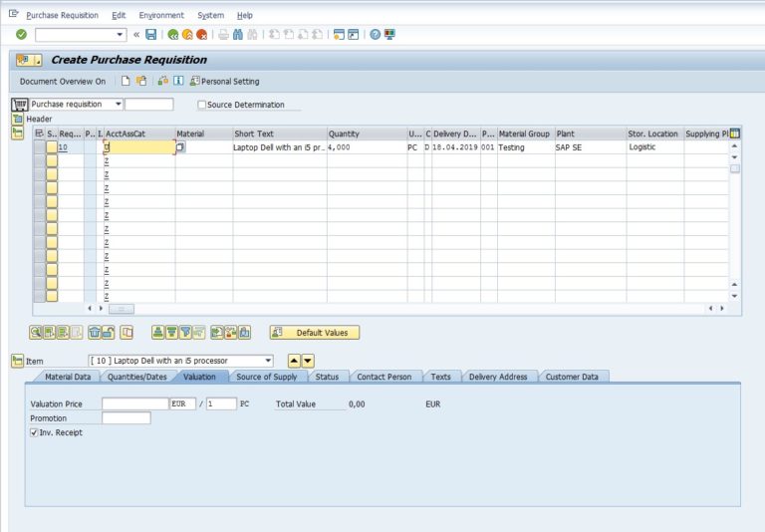Click the Set Filter funnel icon

click(x=185, y=333)
